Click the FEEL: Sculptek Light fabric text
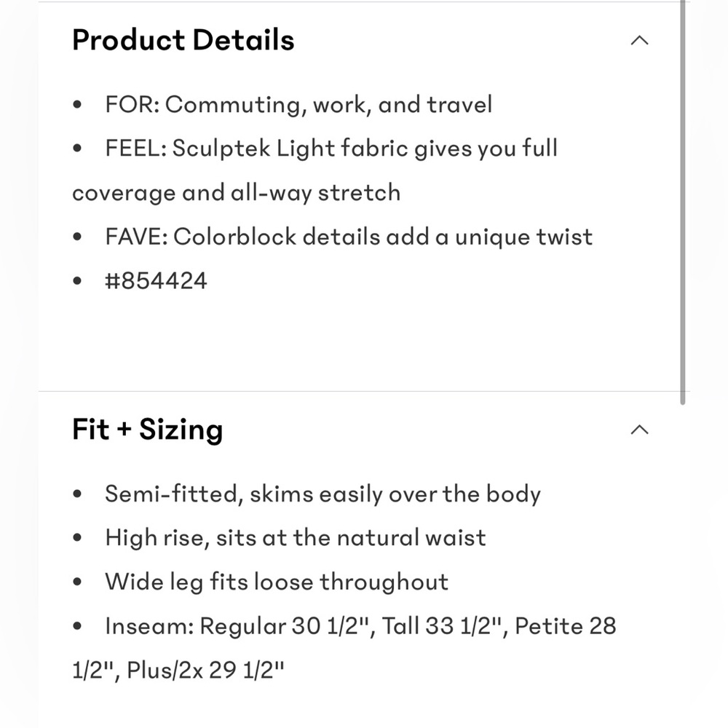Screen dimensions: 728x728 click(x=331, y=149)
